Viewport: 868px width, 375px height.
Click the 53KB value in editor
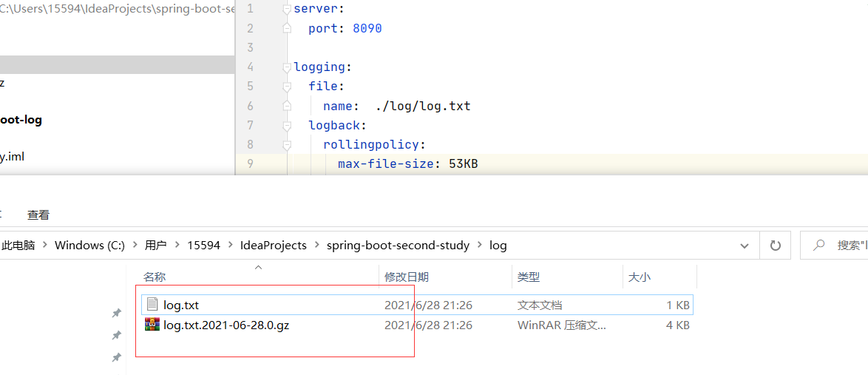tap(462, 164)
